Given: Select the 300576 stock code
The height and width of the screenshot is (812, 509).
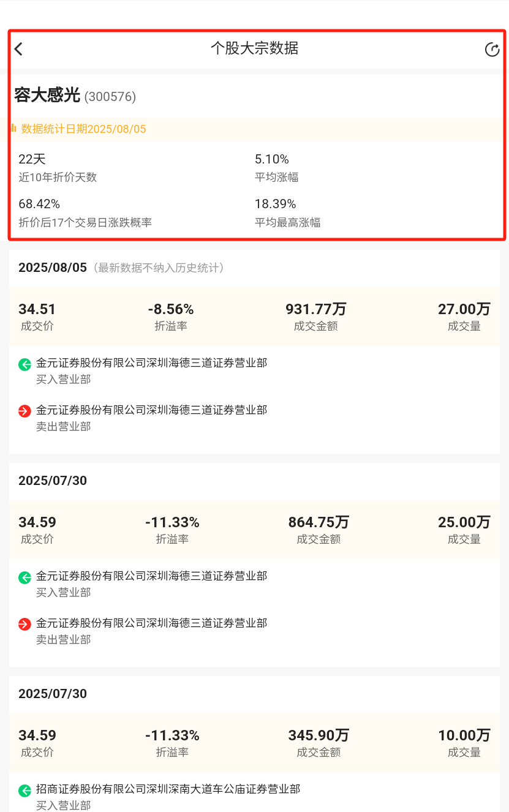Looking at the screenshot, I should coord(110,97).
